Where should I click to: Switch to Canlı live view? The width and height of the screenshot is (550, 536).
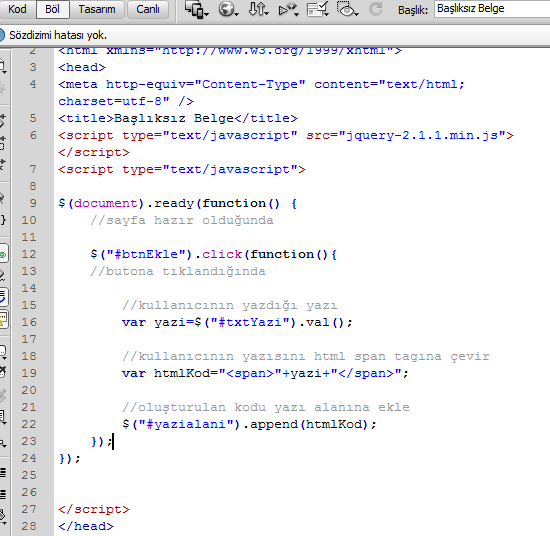[x=148, y=9]
